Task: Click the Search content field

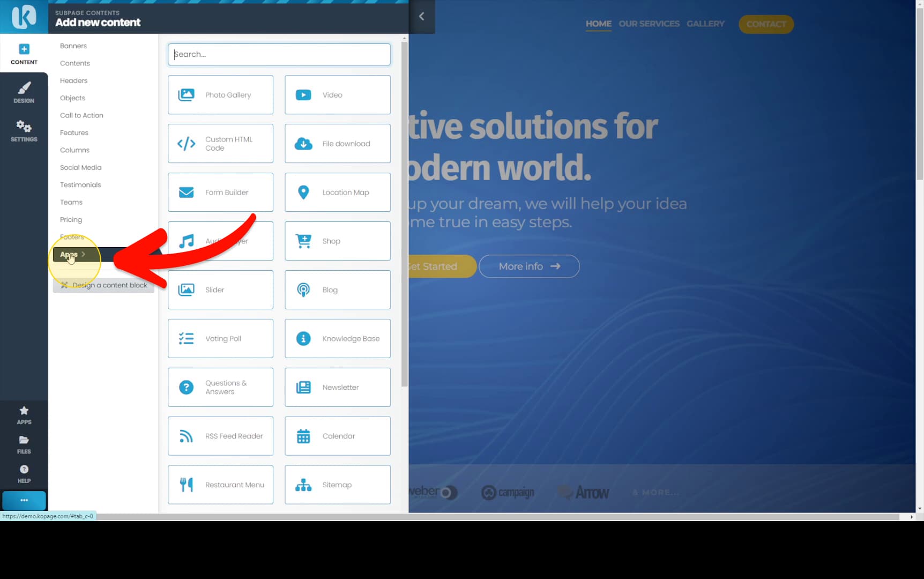Action: pos(279,54)
